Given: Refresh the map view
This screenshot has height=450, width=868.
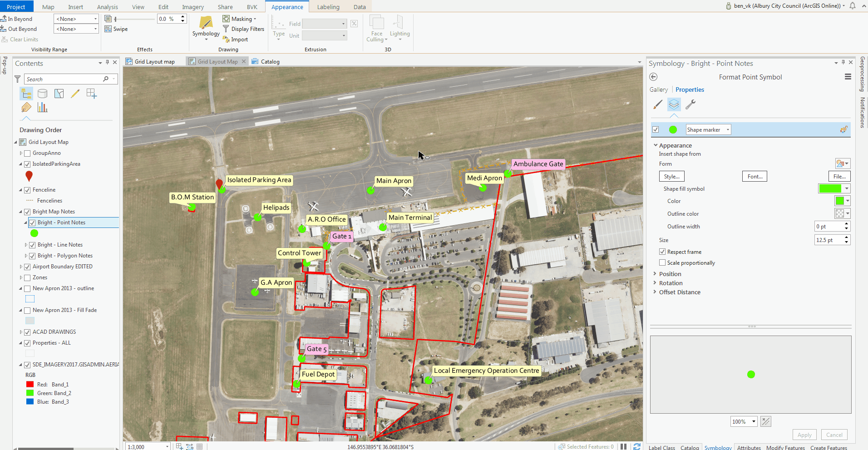Looking at the screenshot, I should [637, 446].
